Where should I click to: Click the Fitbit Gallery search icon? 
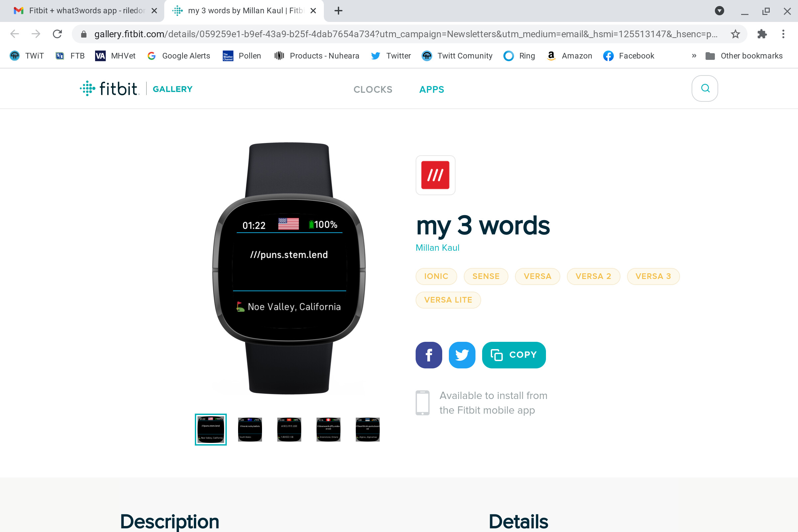pos(705,88)
